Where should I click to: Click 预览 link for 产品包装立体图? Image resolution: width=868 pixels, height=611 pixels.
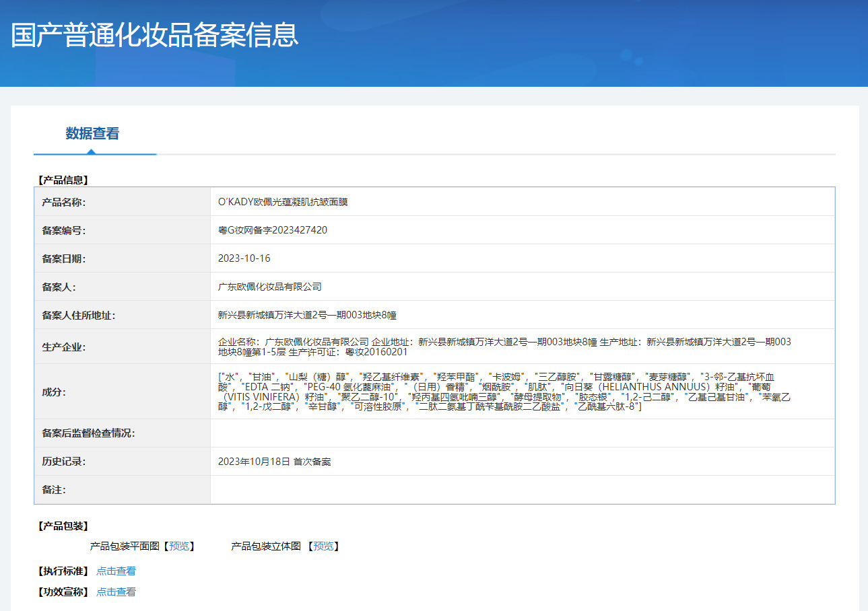(323, 546)
